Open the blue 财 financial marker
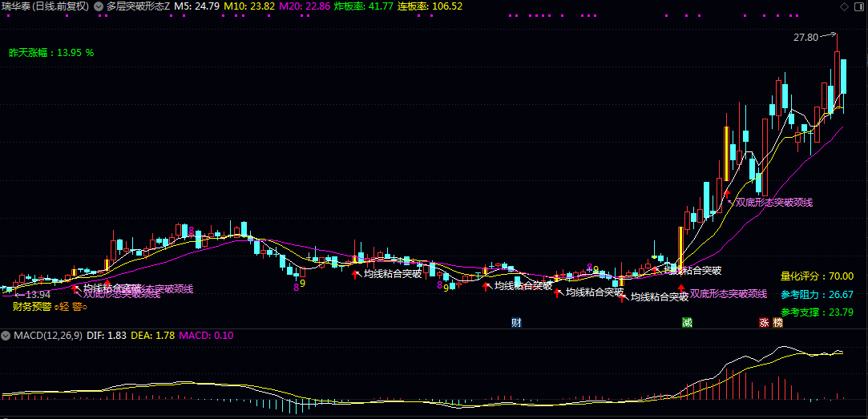The image size is (868, 419). pos(516,323)
